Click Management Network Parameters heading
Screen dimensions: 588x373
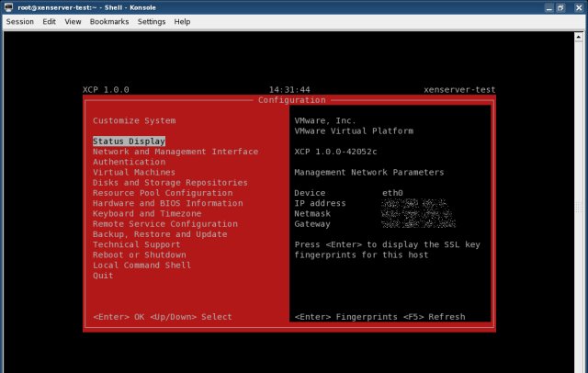pos(369,172)
